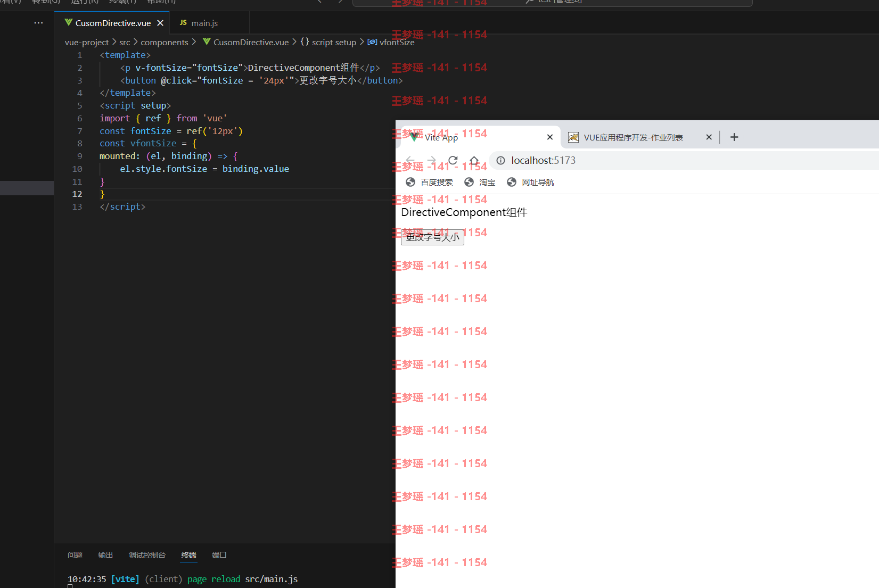The image size is (879, 588).
Task: Reload the localhost page
Action: pyautogui.click(x=453, y=160)
